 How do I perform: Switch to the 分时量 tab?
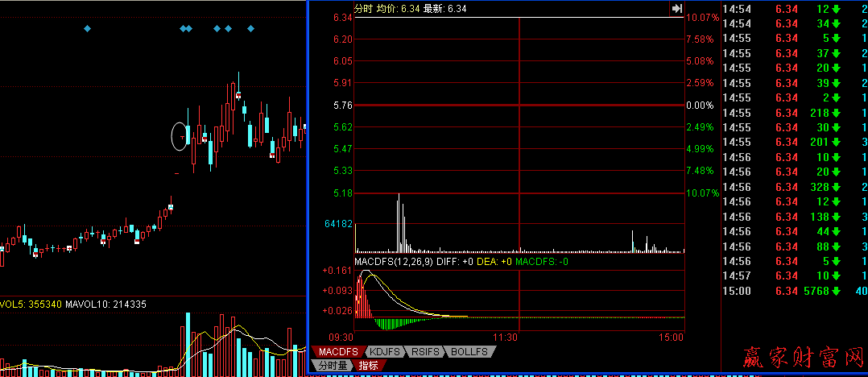tap(331, 365)
